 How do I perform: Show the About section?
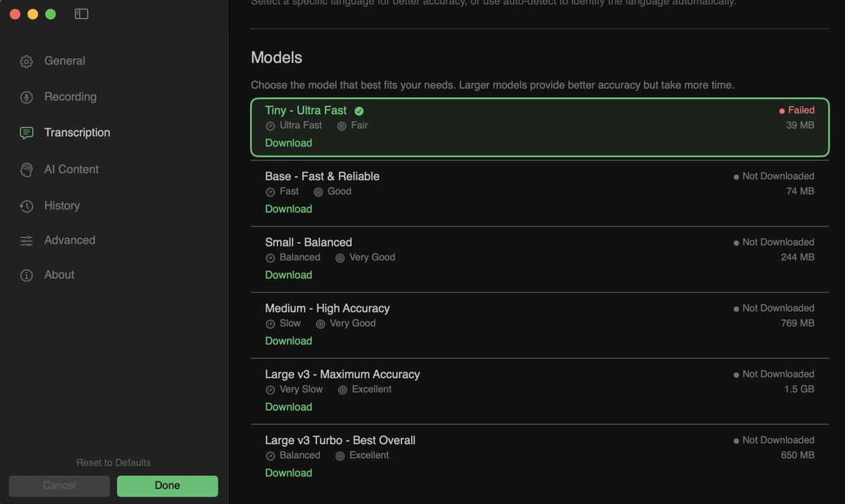coord(59,275)
